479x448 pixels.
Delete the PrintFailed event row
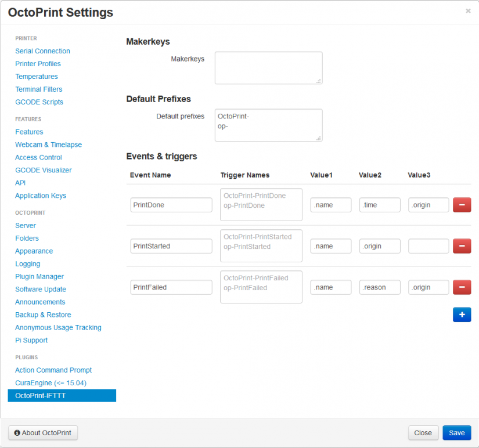pyautogui.click(x=462, y=287)
